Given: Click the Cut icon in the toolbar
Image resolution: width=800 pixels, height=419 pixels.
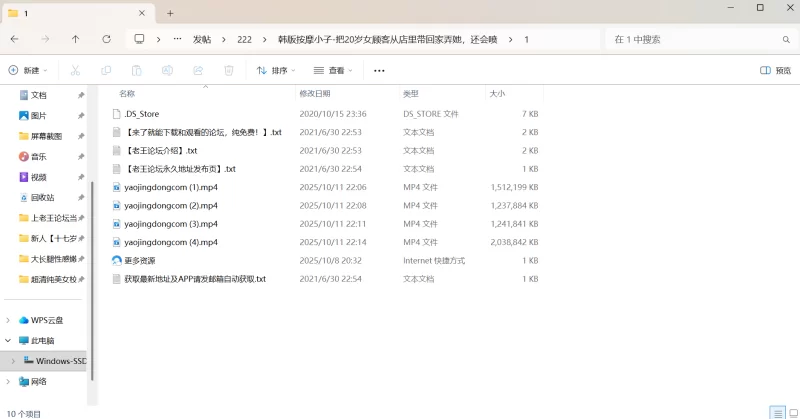Looking at the screenshot, I should 74,71.
